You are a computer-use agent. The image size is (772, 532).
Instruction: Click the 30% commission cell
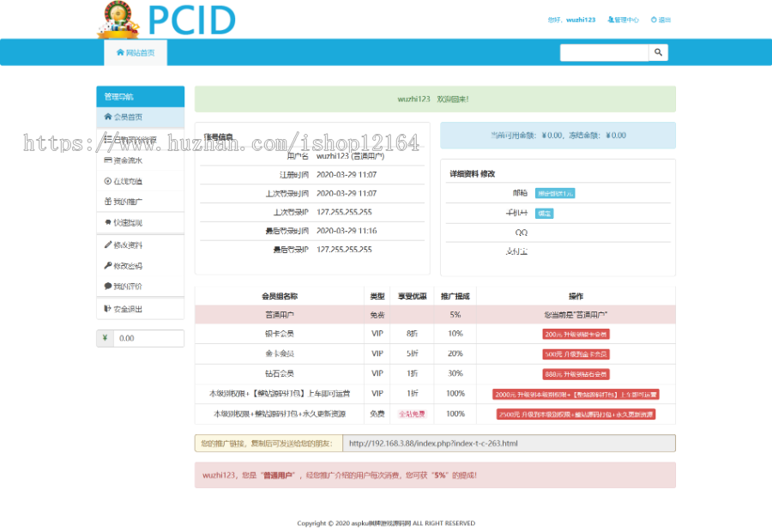point(455,374)
